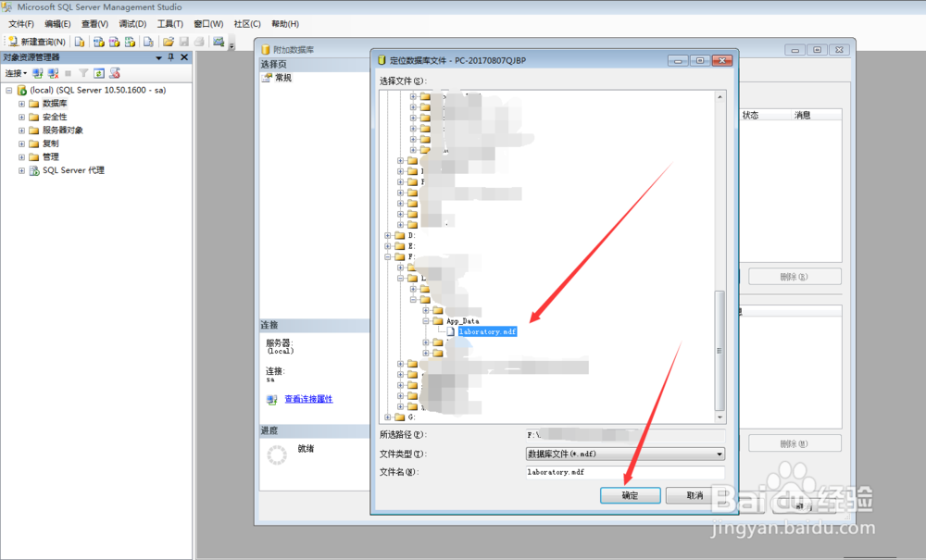
Task: Click the Analysis Services XMLA Query toolbar icon
Action: point(130,42)
